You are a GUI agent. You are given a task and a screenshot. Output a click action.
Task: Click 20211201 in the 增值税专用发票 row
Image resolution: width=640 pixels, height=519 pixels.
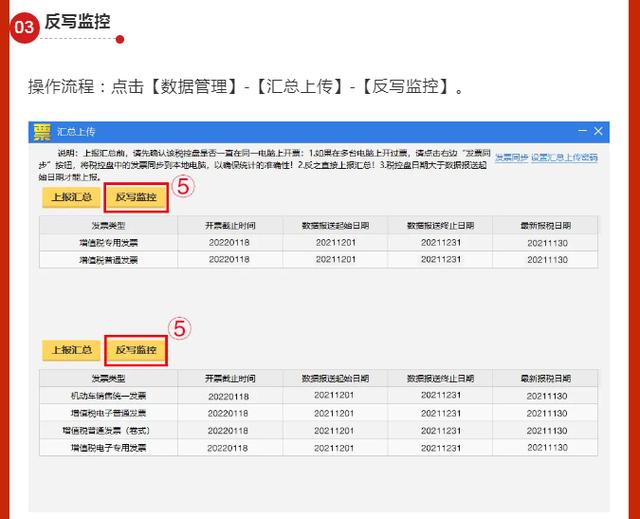336,243
